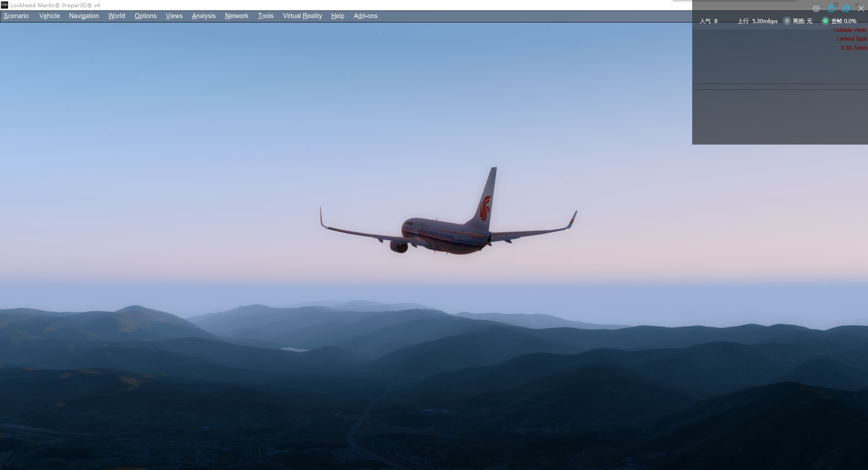This screenshot has height=470, width=868.
Task: Open the Help menu
Action: [337, 16]
